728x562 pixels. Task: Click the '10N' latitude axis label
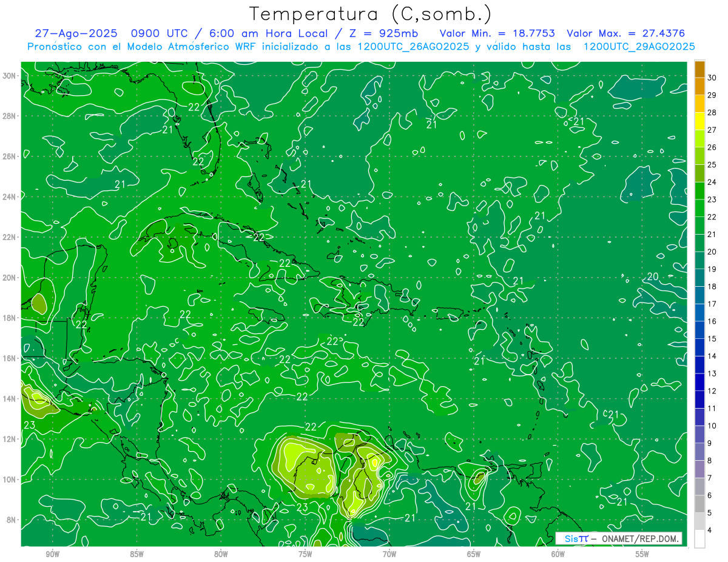point(10,480)
